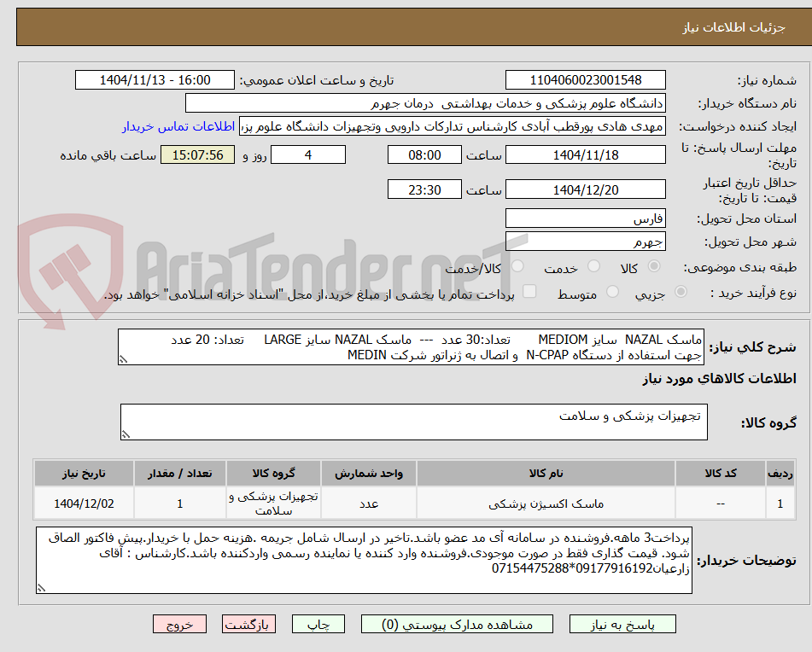Click the price validity date 1404/12/20

pyautogui.click(x=585, y=190)
